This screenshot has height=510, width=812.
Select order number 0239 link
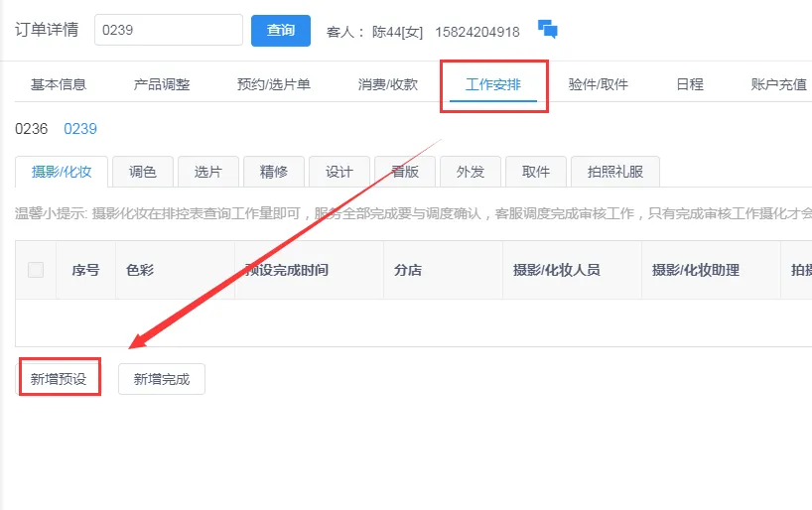[x=80, y=129]
